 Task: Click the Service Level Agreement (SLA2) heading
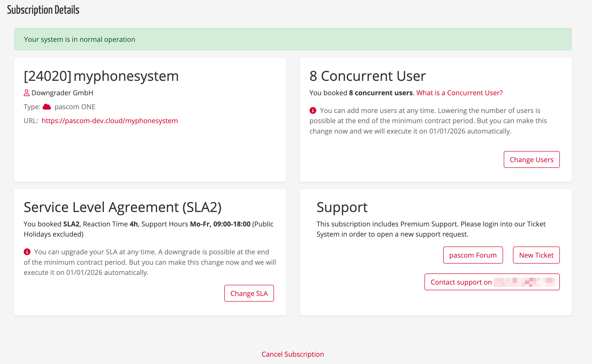[x=122, y=207]
